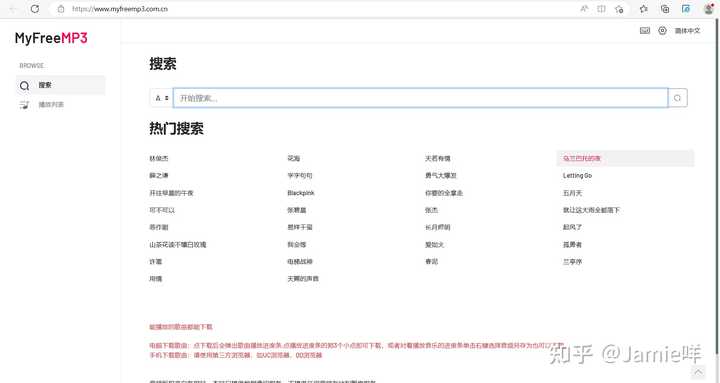Image resolution: width=720 pixels, height=383 pixels.
Task: Click the mail envelope icon on page header
Action: (x=645, y=30)
